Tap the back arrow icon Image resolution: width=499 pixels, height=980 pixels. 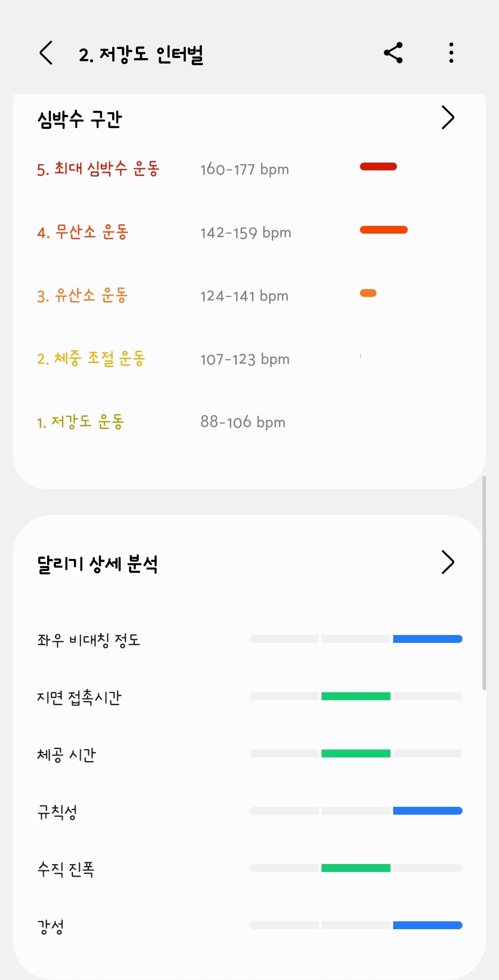(46, 53)
